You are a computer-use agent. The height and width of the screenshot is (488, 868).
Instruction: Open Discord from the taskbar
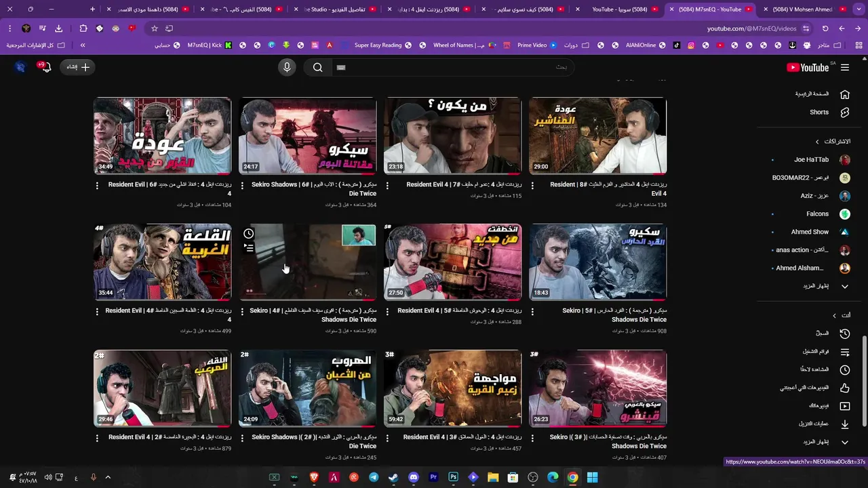[414, 477]
